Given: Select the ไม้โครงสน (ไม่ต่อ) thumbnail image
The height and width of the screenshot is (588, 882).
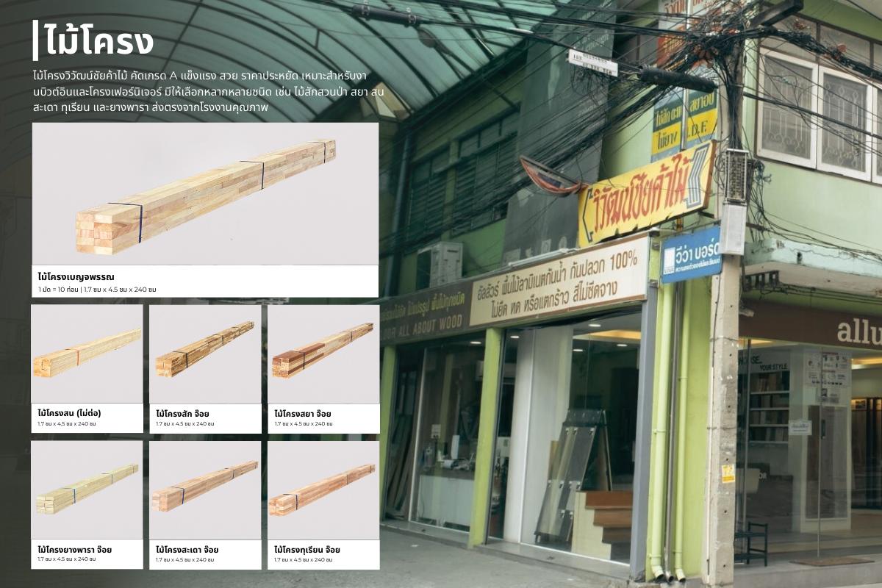Looking at the screenshot, I should pyautogui.click(x=87, y=354).
